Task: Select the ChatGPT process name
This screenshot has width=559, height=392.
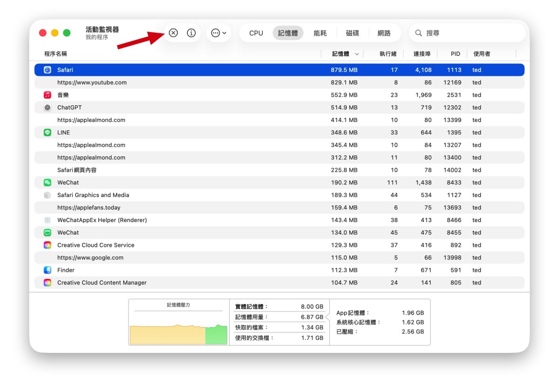Action: click(x=69, y=108)
